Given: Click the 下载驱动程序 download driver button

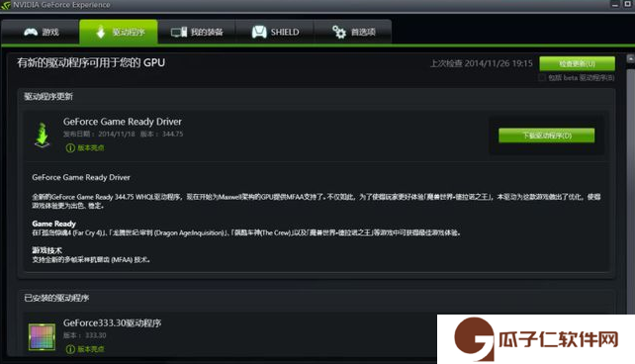Looking at the screenshot, I should (547, 136).
